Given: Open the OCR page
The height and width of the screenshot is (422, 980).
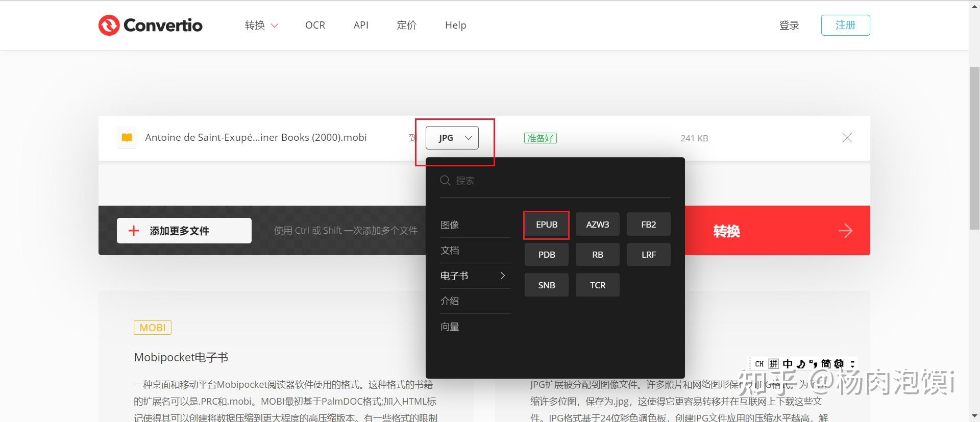Looking at the screenshot, I should tap(315, 25).
